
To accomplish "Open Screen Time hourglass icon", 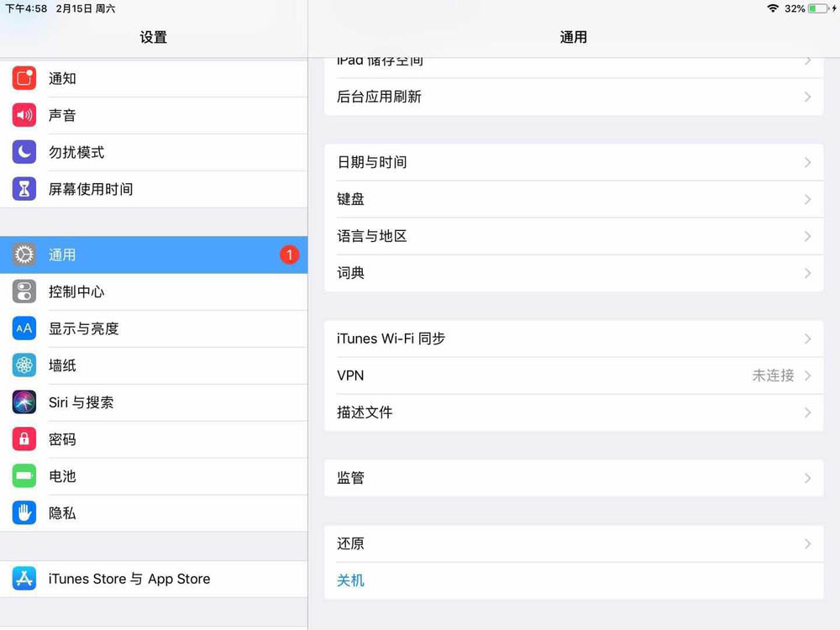I will (x=24, y=190).
